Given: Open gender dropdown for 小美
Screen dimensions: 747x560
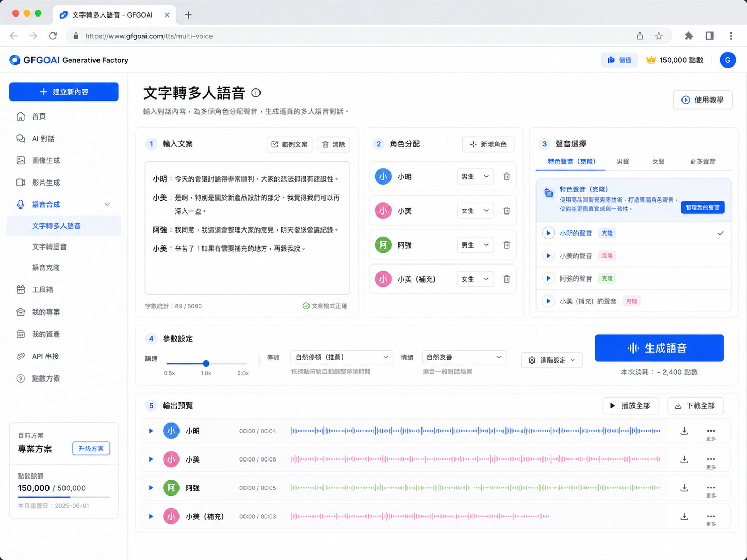Looking at the screenshot, I should click(x=475, y=210).
